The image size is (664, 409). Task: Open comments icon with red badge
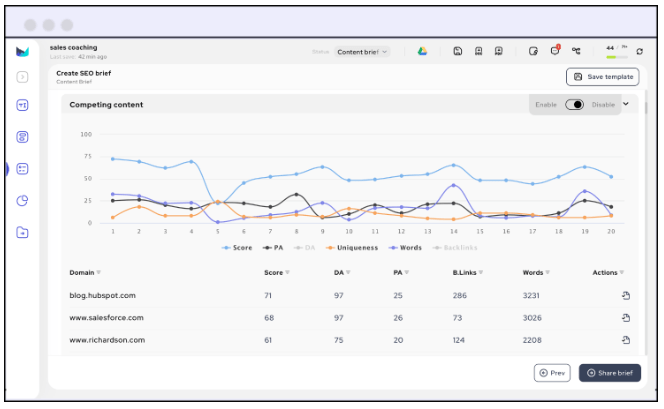555,50
